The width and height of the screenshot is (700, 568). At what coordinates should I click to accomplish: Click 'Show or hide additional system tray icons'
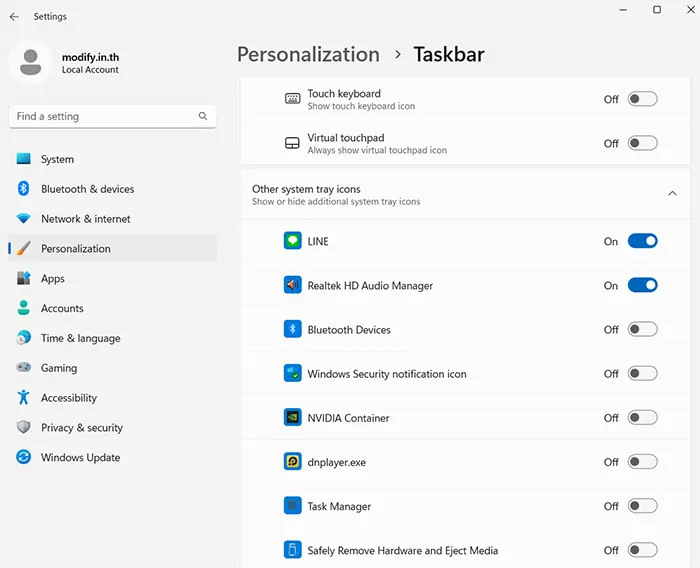tap(336, 202)
